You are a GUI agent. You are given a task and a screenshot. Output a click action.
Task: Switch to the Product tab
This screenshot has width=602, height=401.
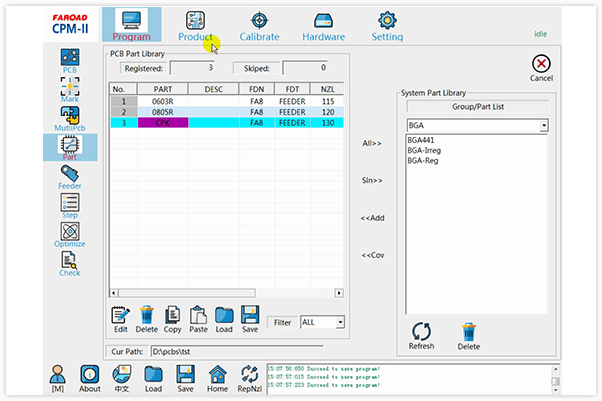click(195, 25)
